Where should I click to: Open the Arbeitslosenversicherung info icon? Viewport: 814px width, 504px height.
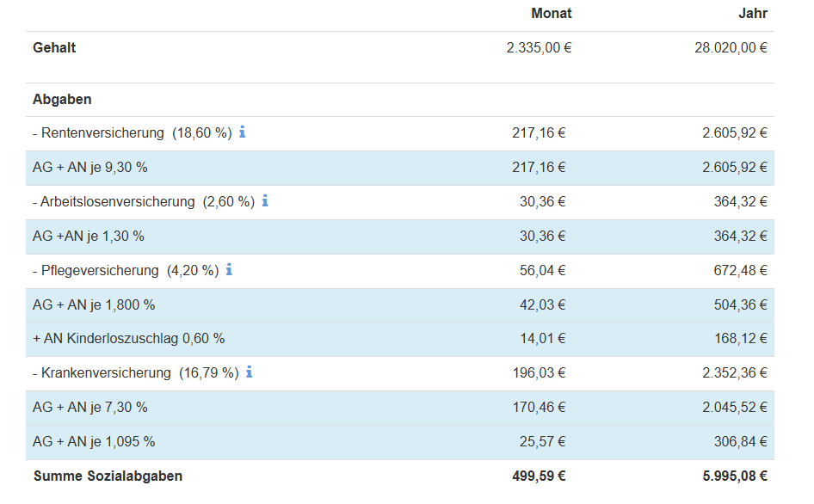265,201
